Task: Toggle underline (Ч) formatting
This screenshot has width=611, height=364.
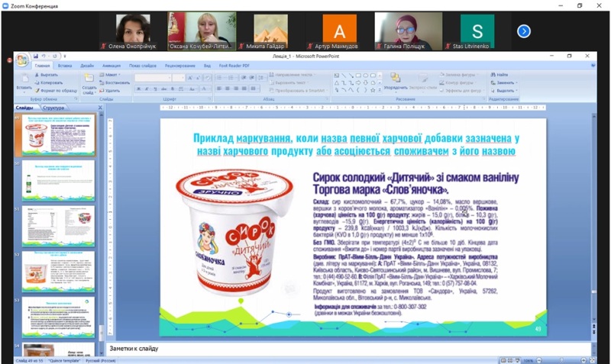Action: point(156,89)
